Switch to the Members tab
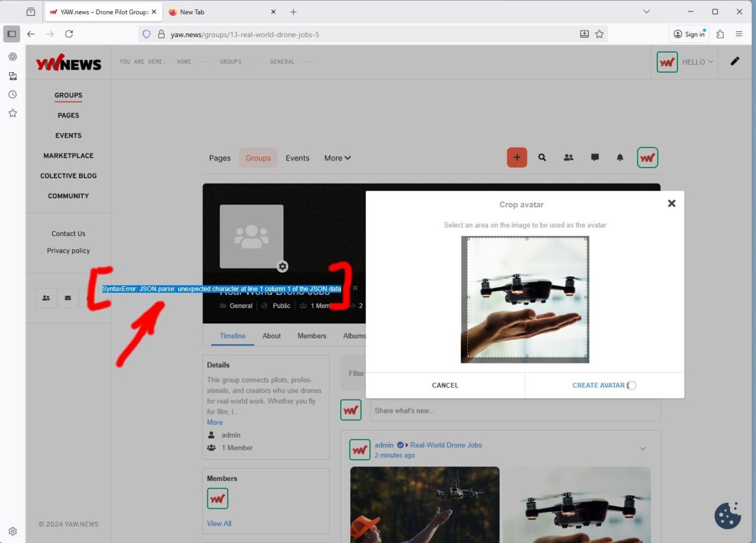The image size is (756, 543). click(x=312, y=336)
